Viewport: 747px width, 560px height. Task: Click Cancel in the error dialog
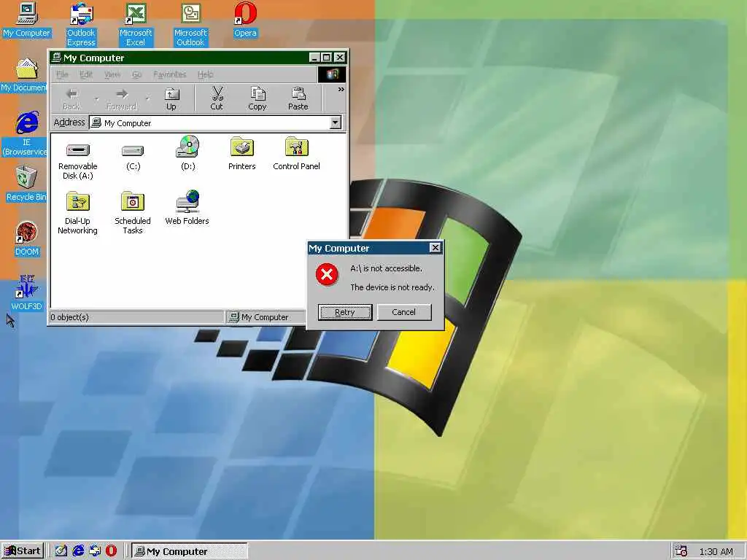coord(404,312)
